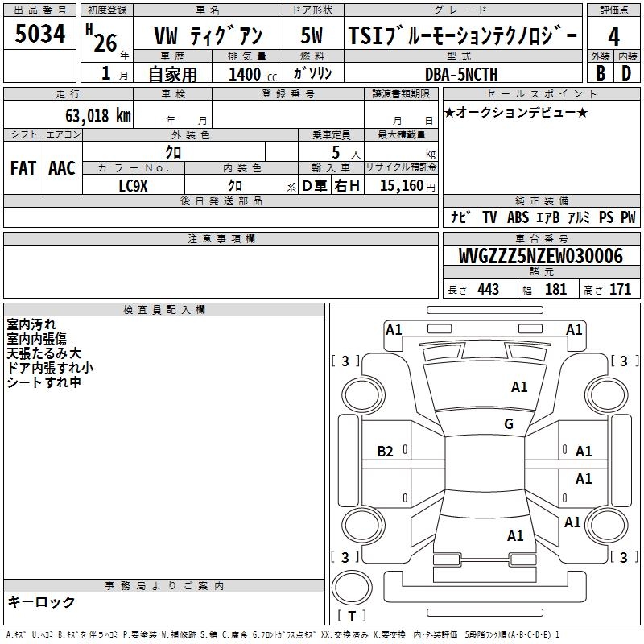644x644 pixels.
Task: Select the B2 dent mark on door
Action: (385, 452)
